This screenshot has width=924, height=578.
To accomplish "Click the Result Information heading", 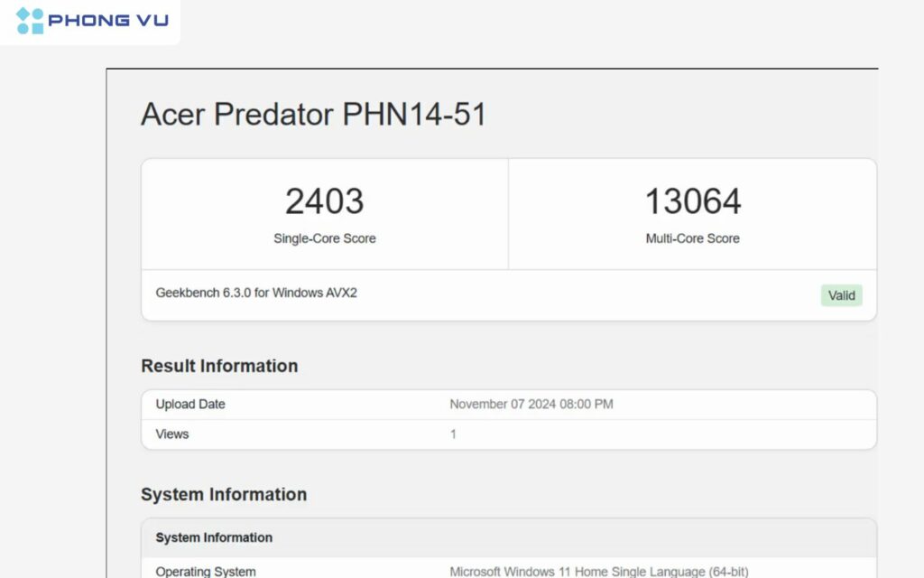I will click(219, 366).
